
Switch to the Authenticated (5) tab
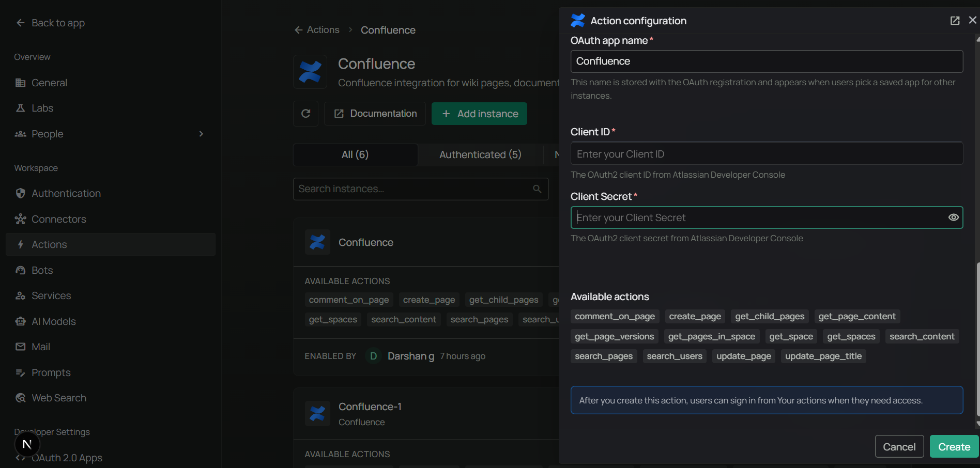coord(480,154)
